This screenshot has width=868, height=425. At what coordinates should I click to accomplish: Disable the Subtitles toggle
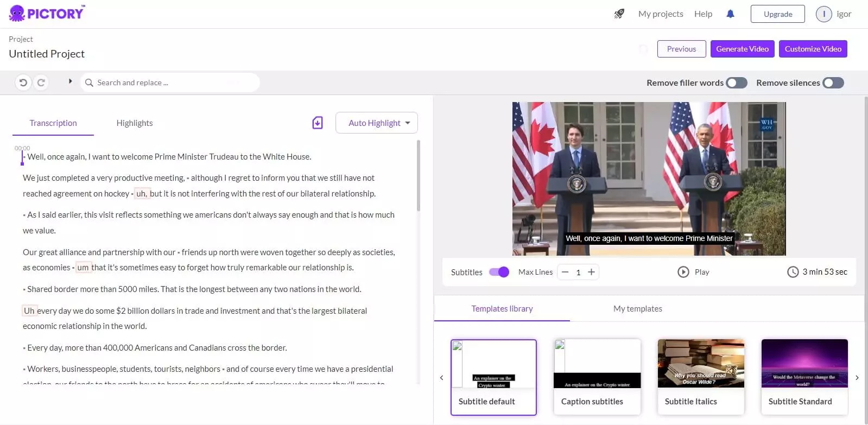[498, 272]
